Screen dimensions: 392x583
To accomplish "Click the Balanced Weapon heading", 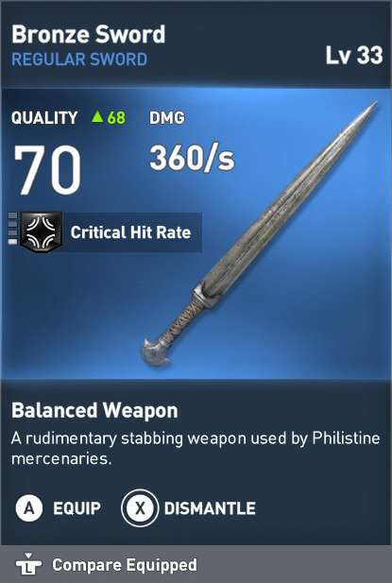I will click(x=94, y=410).
